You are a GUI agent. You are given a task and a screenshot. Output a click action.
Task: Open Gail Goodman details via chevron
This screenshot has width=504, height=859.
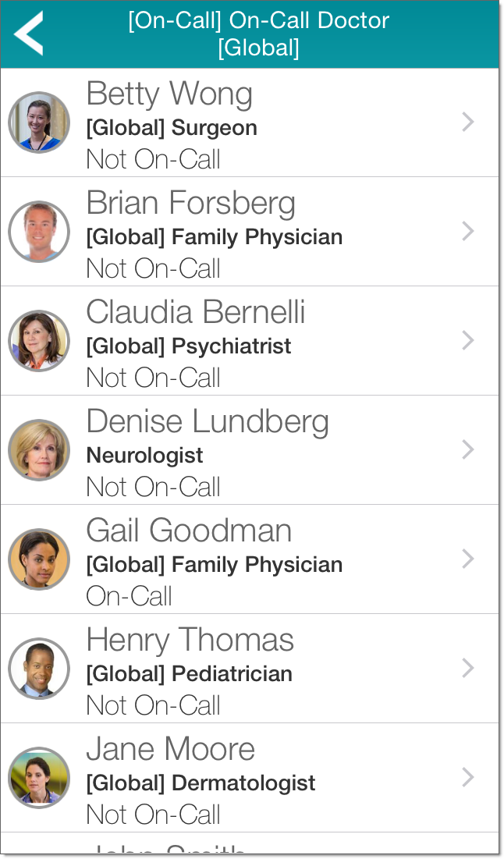468,559
